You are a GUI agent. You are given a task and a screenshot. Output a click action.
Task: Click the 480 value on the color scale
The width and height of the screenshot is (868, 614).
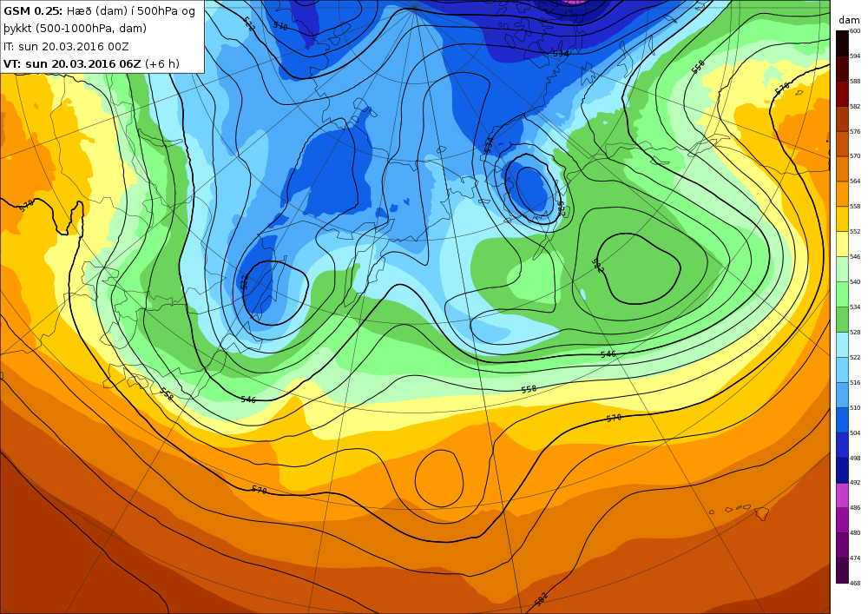pyautogui.click(x=855, y=532)
